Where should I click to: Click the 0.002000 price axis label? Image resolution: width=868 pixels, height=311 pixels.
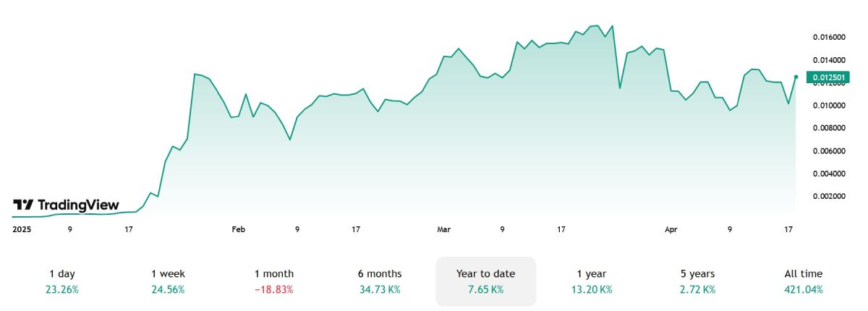pos(828,197)
